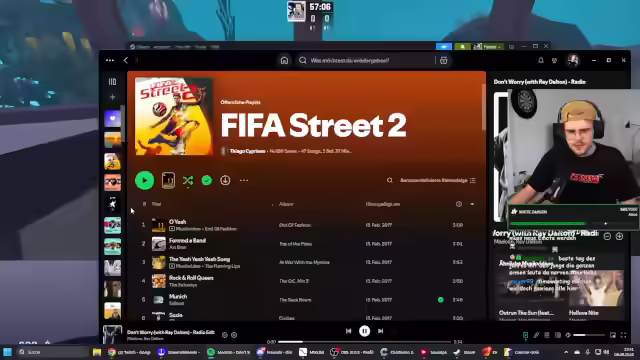This screenshot has height=360, width=640.
Task: Collapse Your Library sidebar icon
Action: [x=112, y=82]
